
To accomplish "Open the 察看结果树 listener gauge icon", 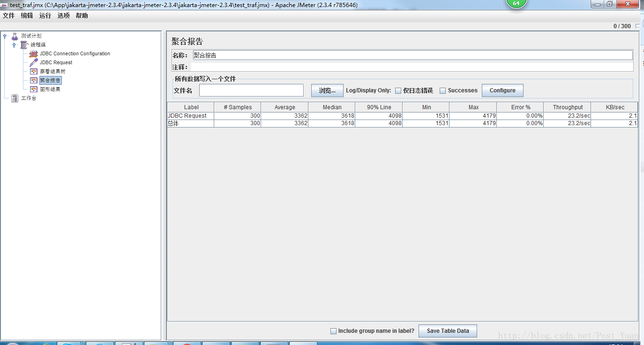I will pos(33,71).
